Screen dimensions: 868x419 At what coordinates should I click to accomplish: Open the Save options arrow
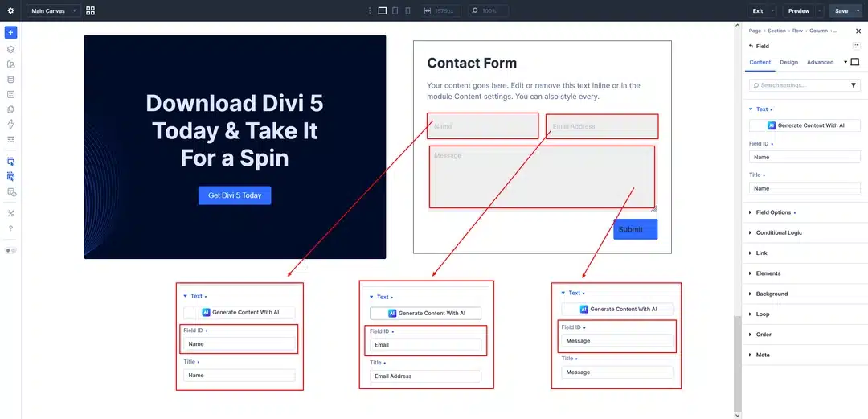[858, 10]
